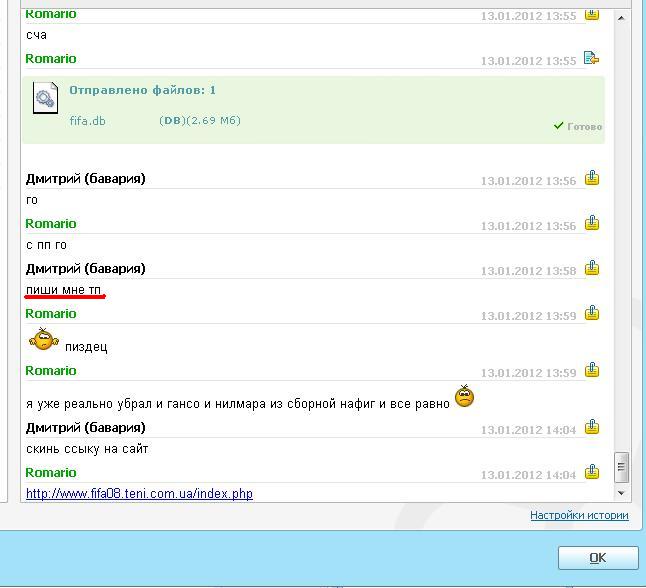
Task: Click the message icon beside 13:56 for 'го'
Action: click(592, 178)
